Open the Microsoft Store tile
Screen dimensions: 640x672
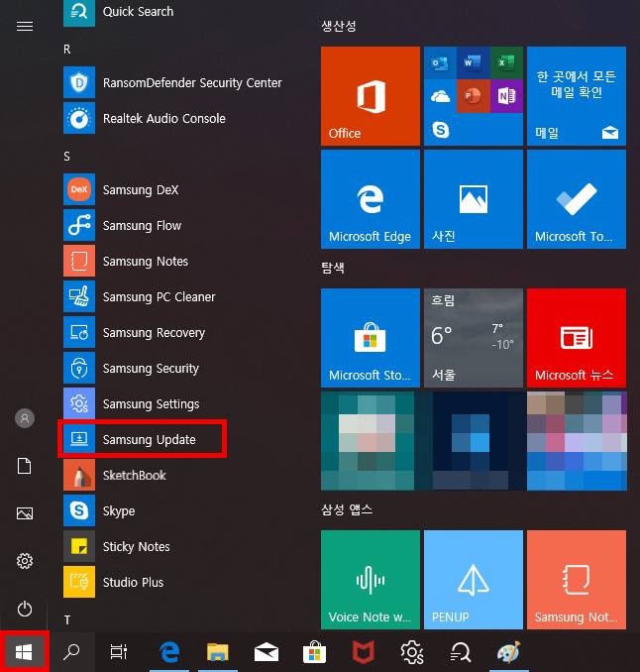[371, 338]
